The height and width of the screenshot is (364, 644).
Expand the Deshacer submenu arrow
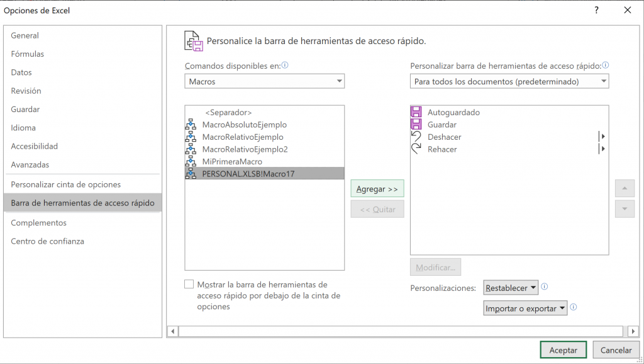pyautogui.click(x=602, y=137)
